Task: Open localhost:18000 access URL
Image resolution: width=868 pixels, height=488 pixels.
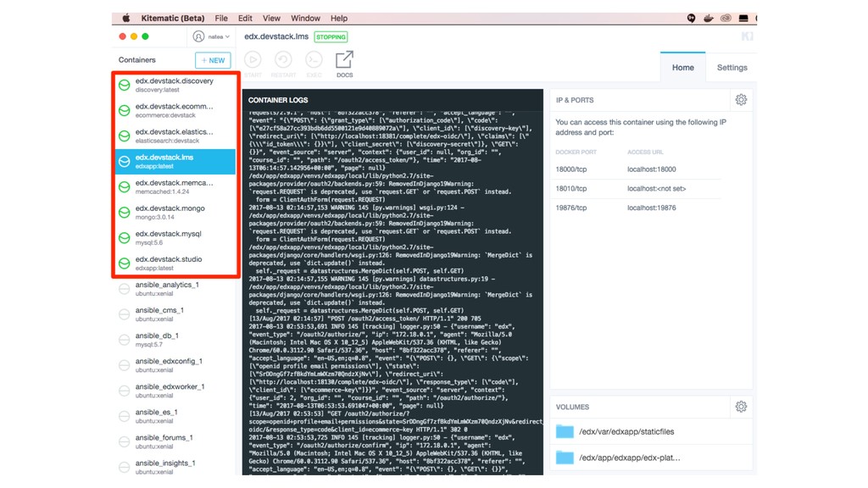Action: [652, 169]
